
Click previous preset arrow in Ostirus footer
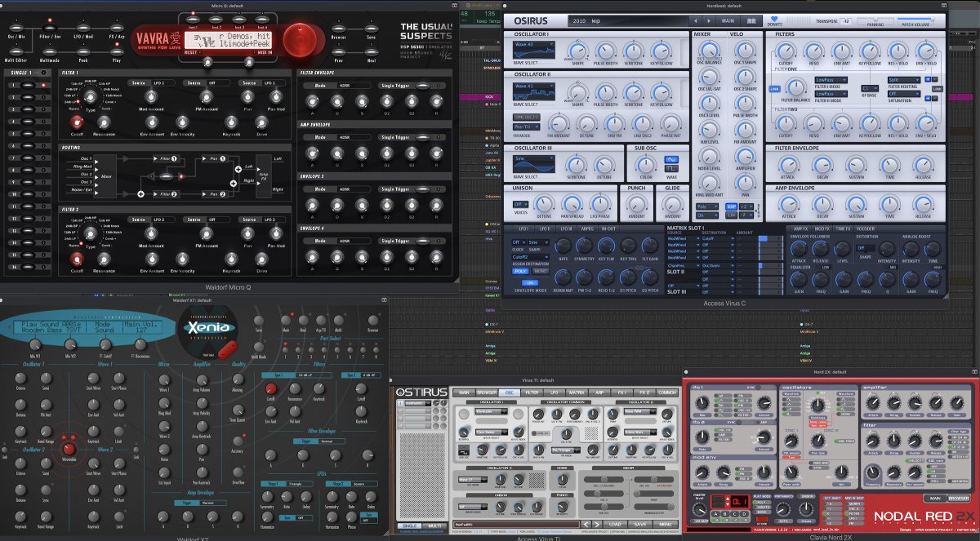click(586, 524)
